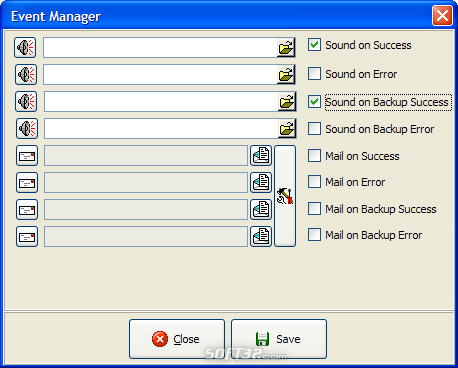Focus the Sound on Error path field
458x368 pixels.
click(x=161, y=74)
